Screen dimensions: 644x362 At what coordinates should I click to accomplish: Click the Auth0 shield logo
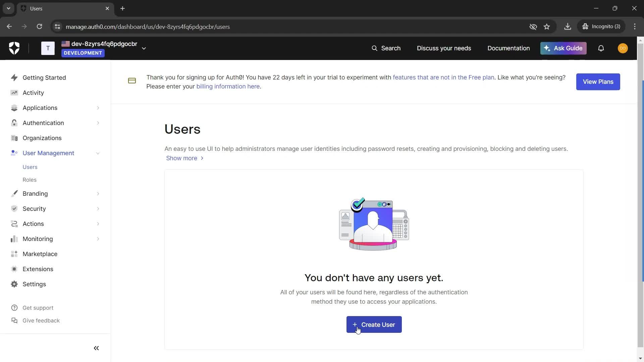coord(14,48)
